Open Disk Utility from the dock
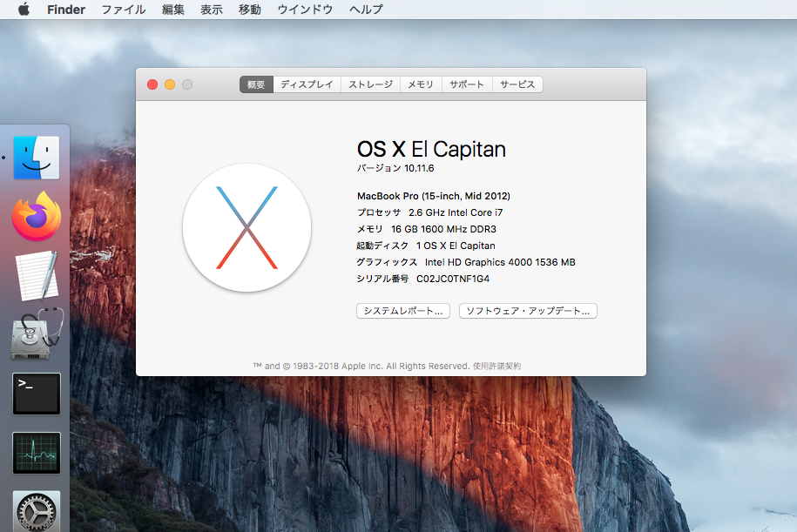 pyautogui.click(x=37, y=334)
